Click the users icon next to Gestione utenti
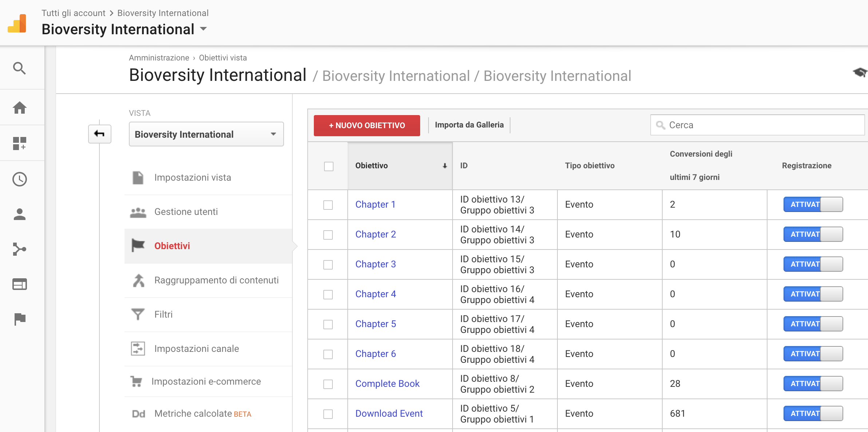The height and width of the screenshot is (432, 868). (x=138, y=212)
